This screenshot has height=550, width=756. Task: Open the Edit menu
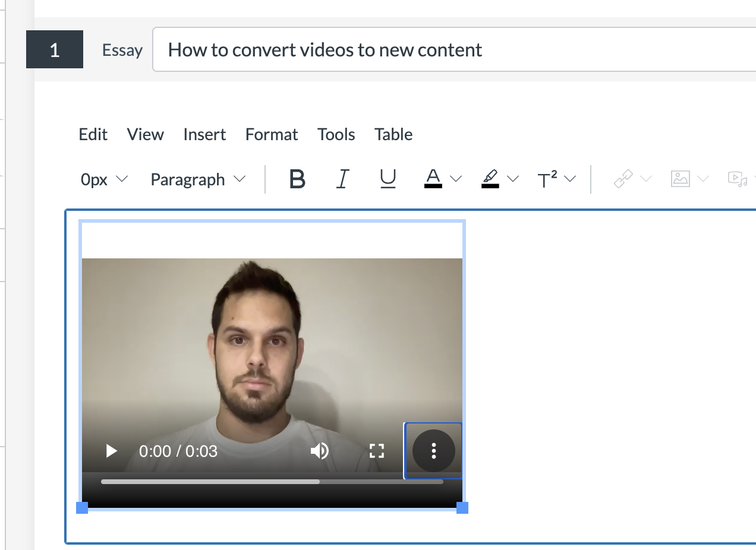[93, 134]
